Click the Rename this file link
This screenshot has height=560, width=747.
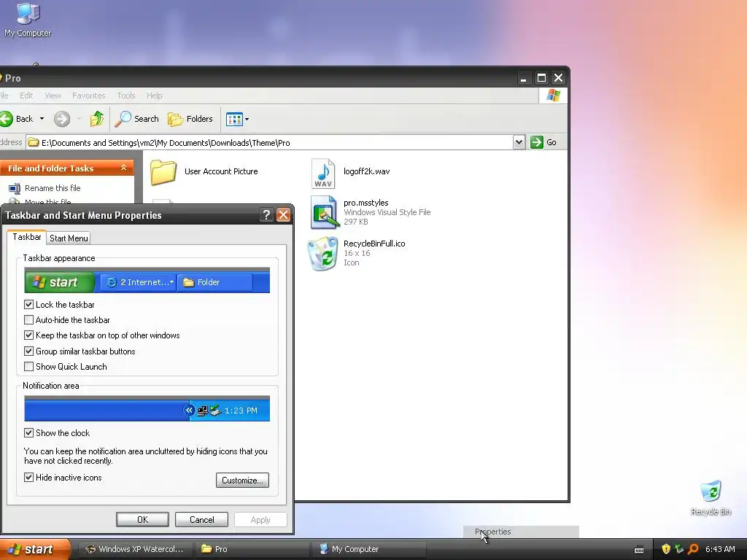[53, 188]
